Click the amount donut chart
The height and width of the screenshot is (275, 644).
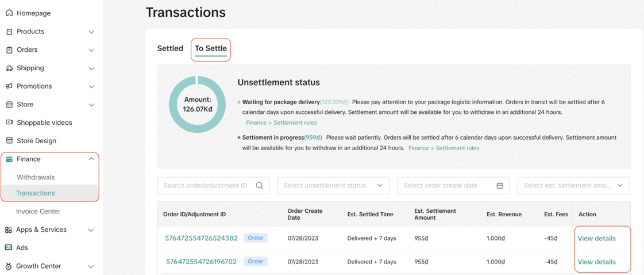(x=198, y=105)
